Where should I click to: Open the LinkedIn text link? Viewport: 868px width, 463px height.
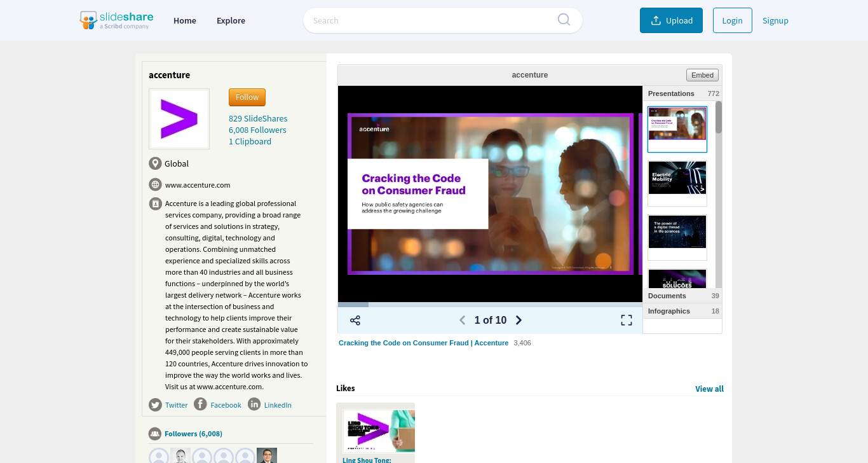coord(278,405)
